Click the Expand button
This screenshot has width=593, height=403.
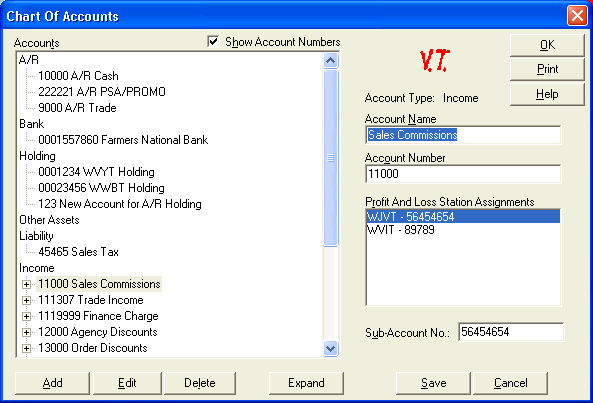306,383
